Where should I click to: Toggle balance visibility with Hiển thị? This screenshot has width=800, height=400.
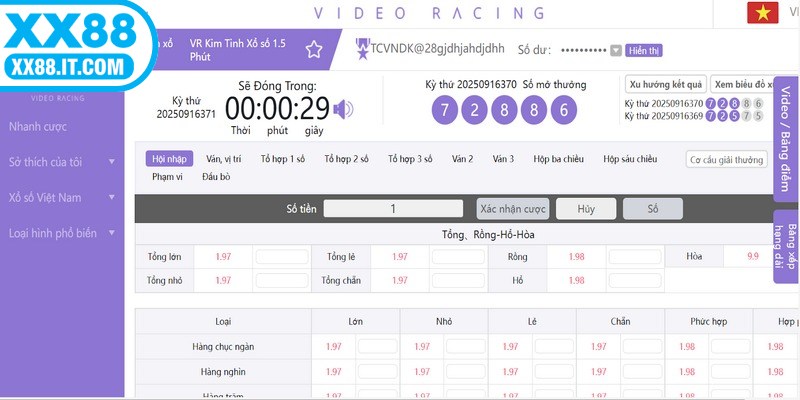(645, 51)
